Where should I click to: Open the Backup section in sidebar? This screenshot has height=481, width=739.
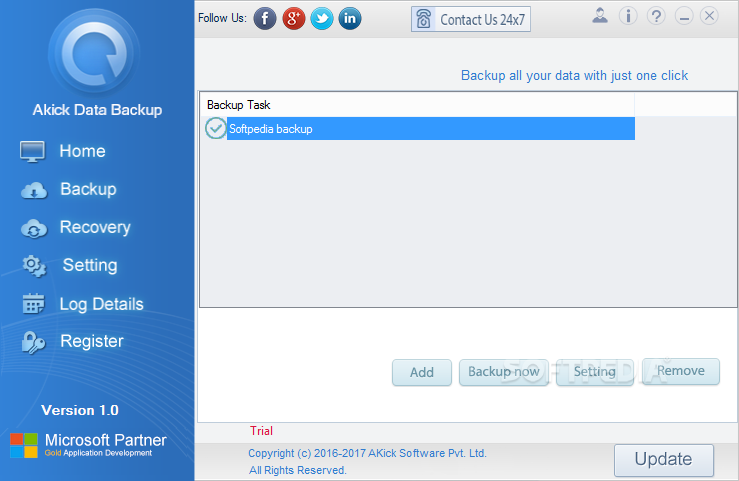pos(88,189)
